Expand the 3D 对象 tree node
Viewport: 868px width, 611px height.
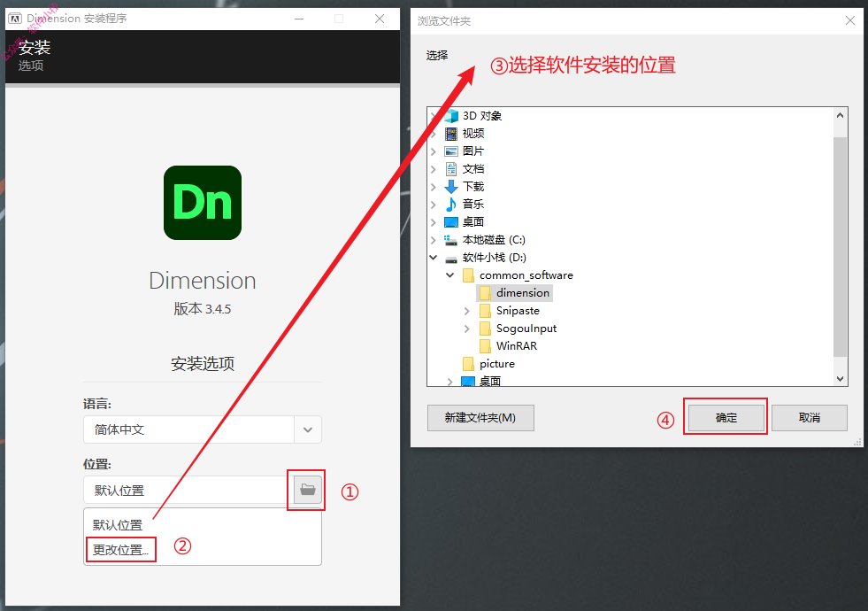(x=434, y=116)
